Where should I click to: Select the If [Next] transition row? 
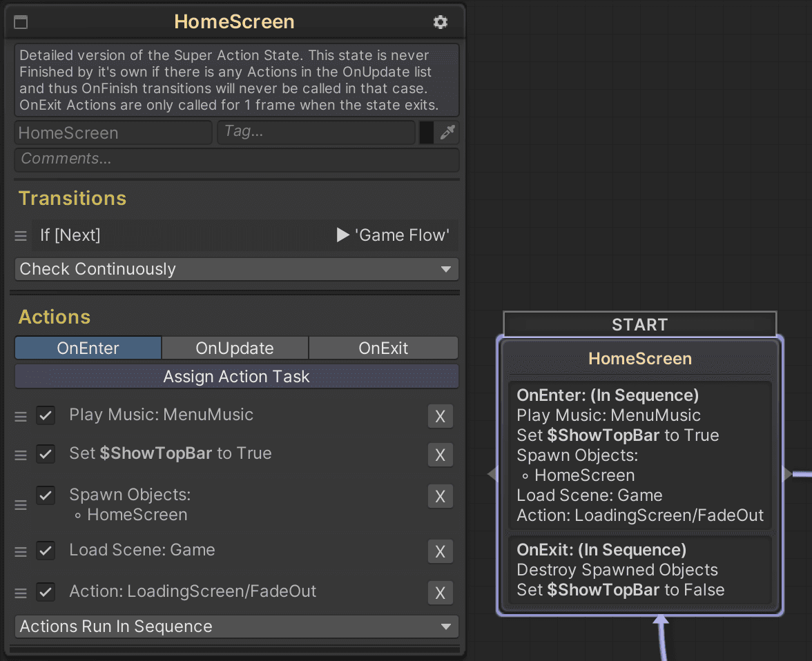coord(245,235)
